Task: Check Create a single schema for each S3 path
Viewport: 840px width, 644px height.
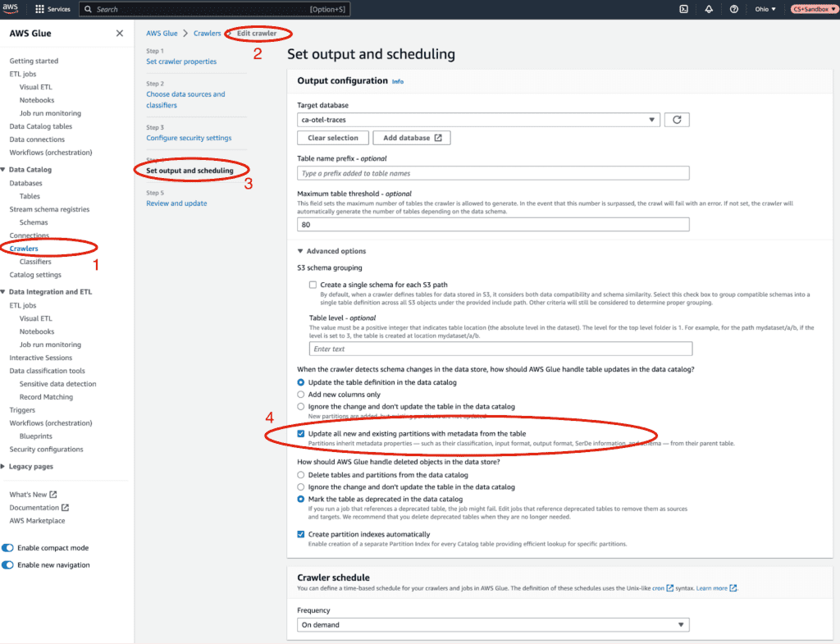Action: (313, 285)
